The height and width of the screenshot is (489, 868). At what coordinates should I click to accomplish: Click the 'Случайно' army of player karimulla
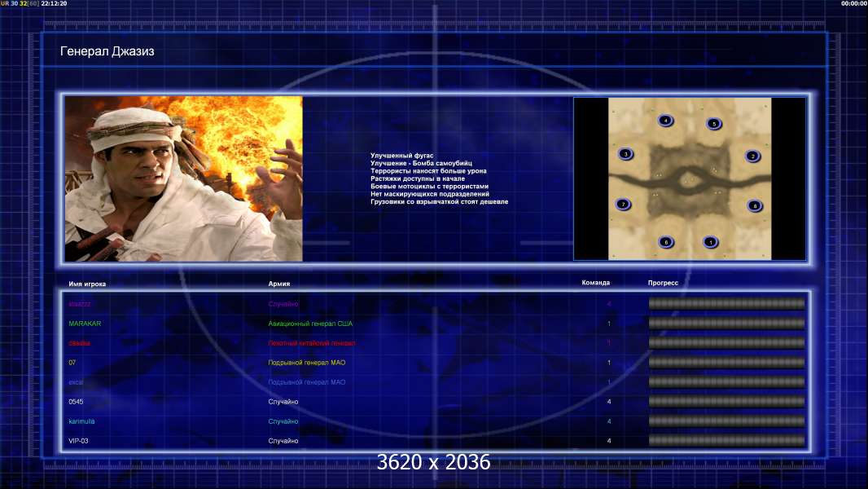click(x=283, y=421)
